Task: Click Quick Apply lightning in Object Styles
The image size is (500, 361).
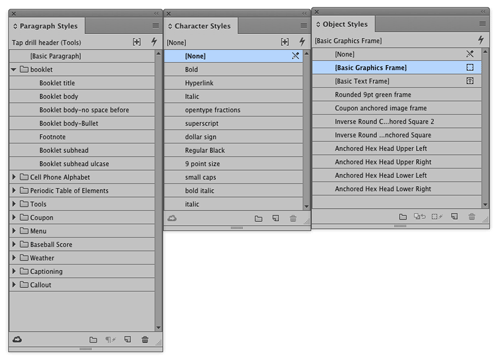Action: click(481, 40)
